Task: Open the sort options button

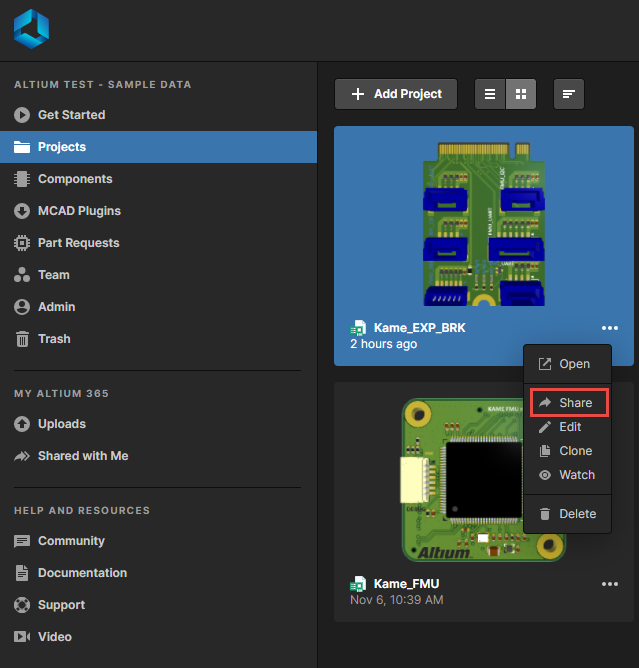Action: tap(569, 94)
